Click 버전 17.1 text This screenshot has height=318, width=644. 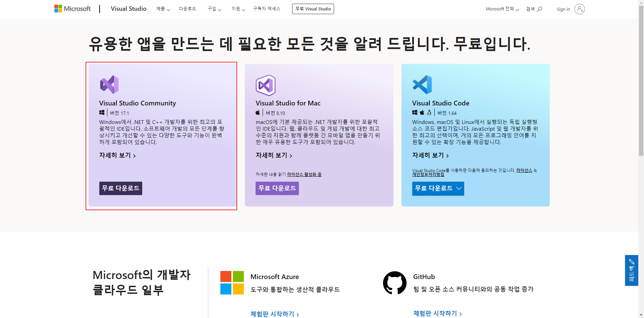(119, 113)
